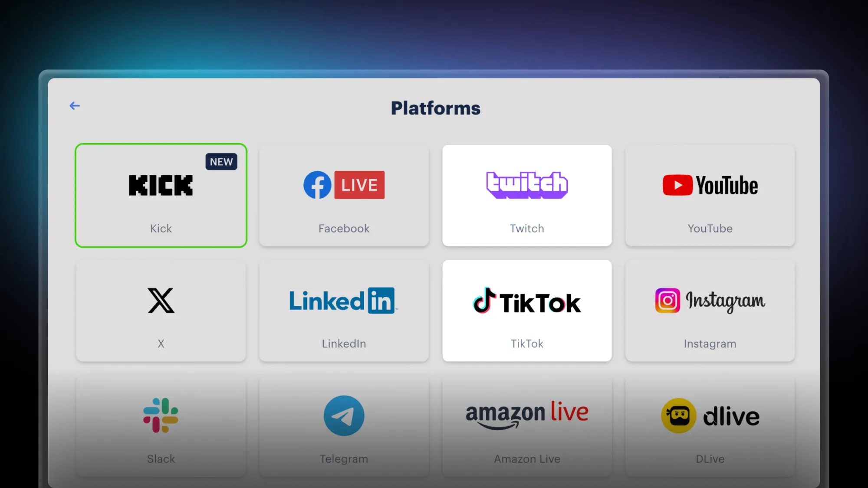Click the back navigation arrow

[75, 105]
